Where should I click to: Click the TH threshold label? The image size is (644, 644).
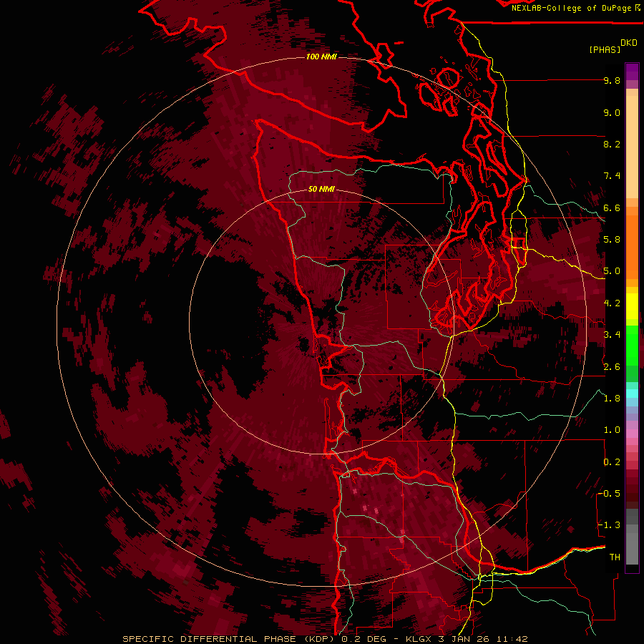[x=615, y=557]
